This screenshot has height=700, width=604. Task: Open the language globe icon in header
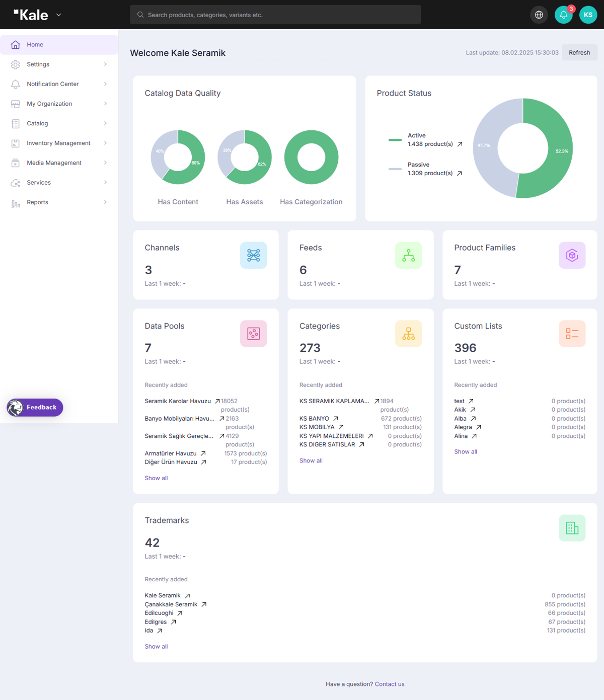tap(539, 15)
